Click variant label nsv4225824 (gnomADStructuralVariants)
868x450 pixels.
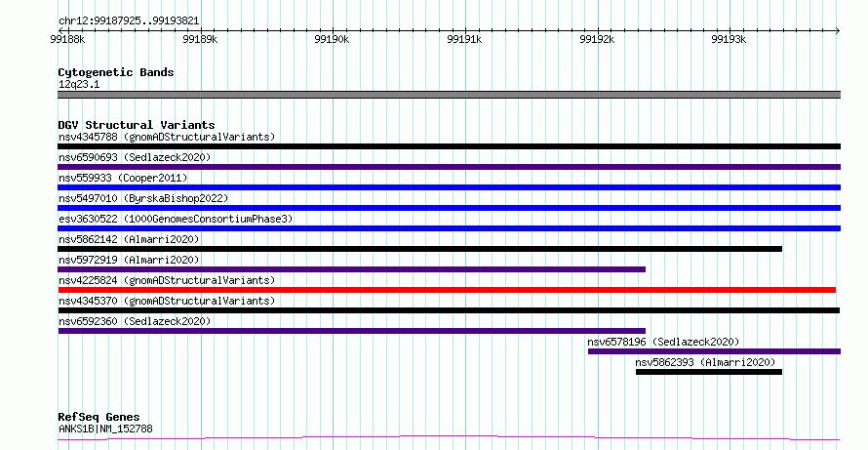click(x=167, y=280)
